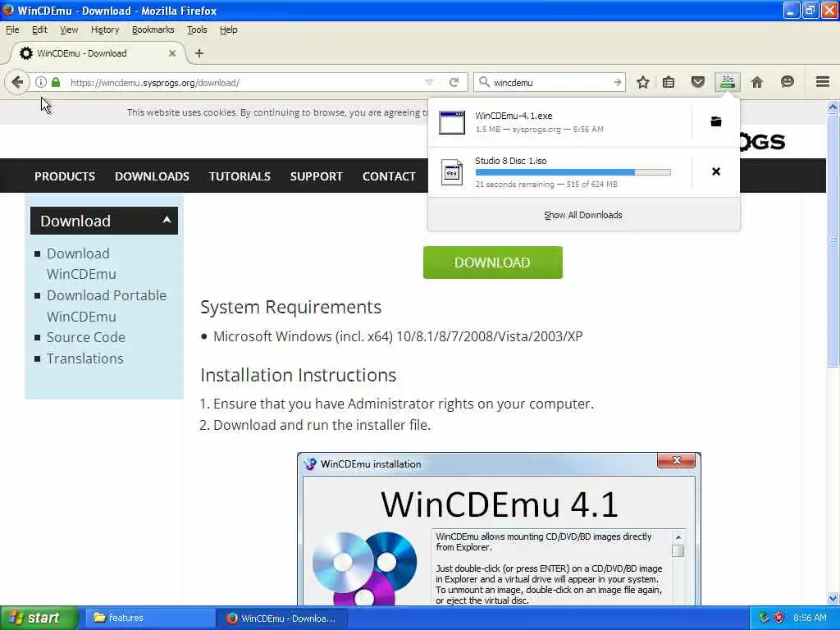Minimize the Firefox window
The width and height of the screenshot is (840, 630).
[792, 10]
